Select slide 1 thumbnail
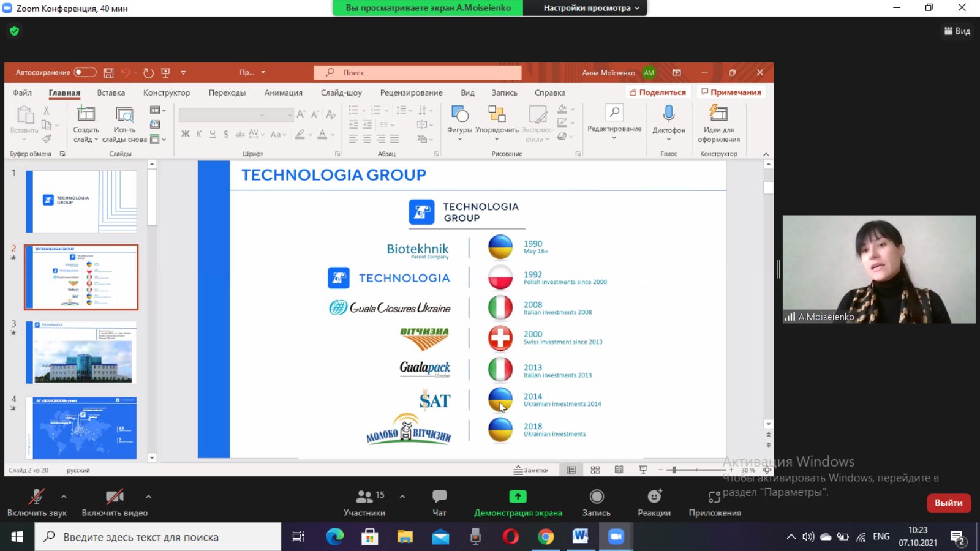The width and height of the screenshot is (980, 551). click(x=81, y=201)
